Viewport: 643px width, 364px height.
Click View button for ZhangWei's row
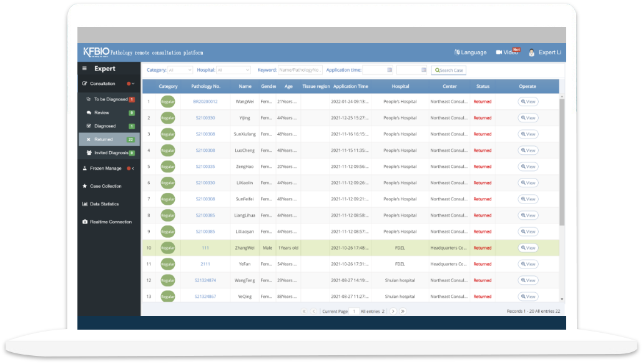528,248
